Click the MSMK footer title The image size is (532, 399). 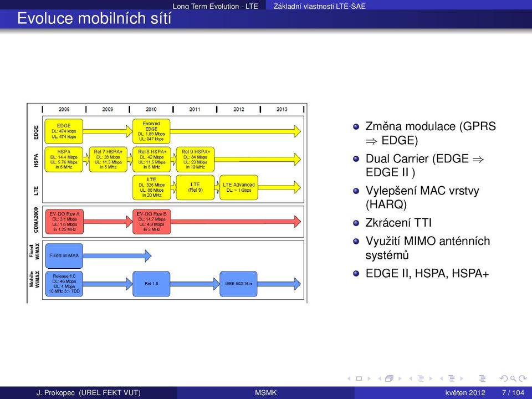click(x=265, y=392)
